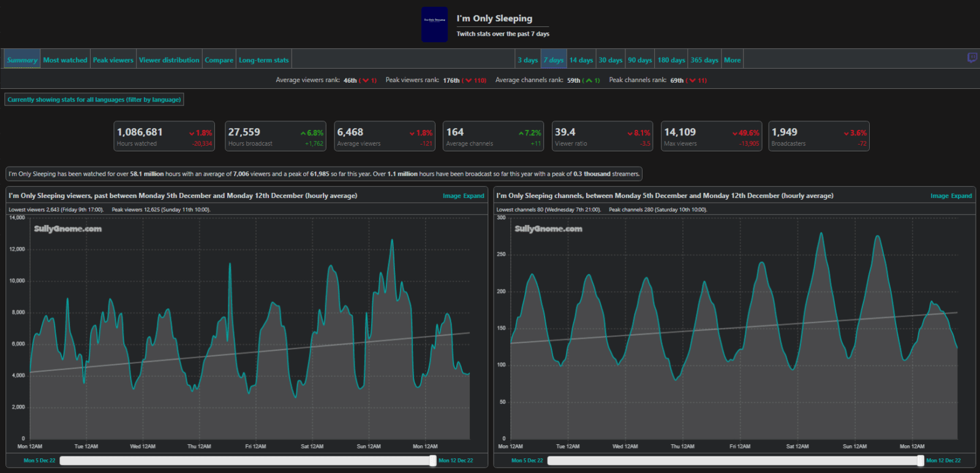Click the channels chart Image link
Viewport: 980px width, 473px height.
pyautogui.click(x=939, y=196)
